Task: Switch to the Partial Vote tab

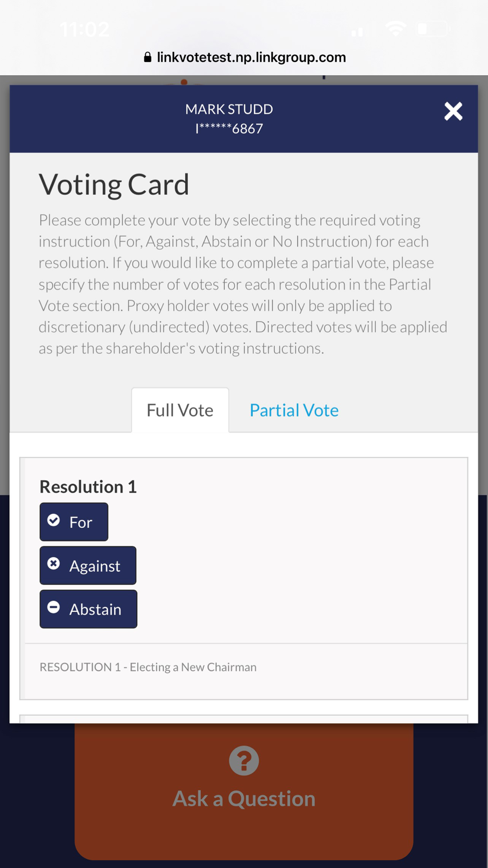Action: 294,410
